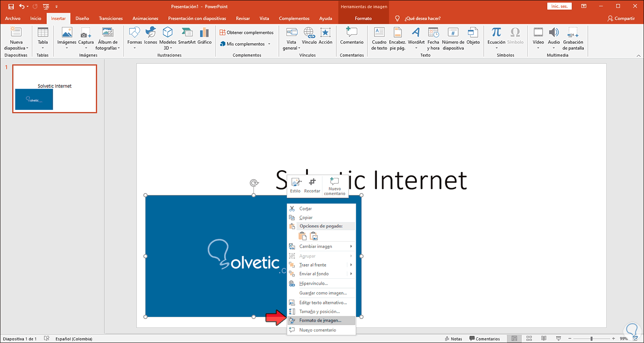Start Grabación de pantalla
This screenshot has height=343, width=644.
click(573, 39)
